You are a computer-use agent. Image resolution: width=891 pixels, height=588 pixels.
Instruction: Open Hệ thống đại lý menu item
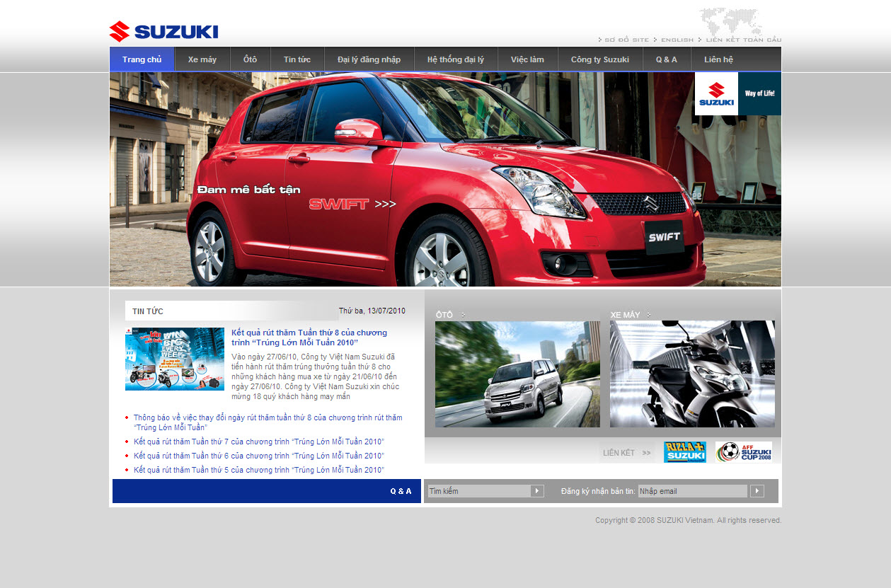pos(456,59)
